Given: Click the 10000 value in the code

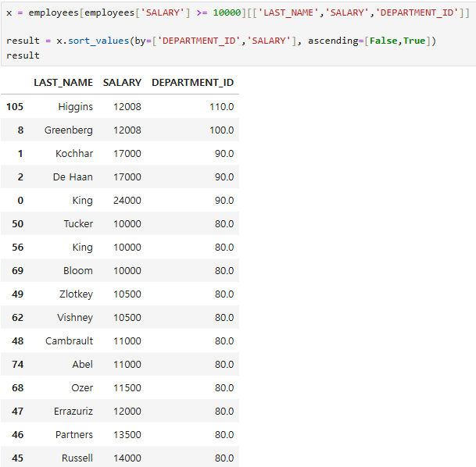Looking at the screenshot, I should pyautogui.click(x=227, y=12).
